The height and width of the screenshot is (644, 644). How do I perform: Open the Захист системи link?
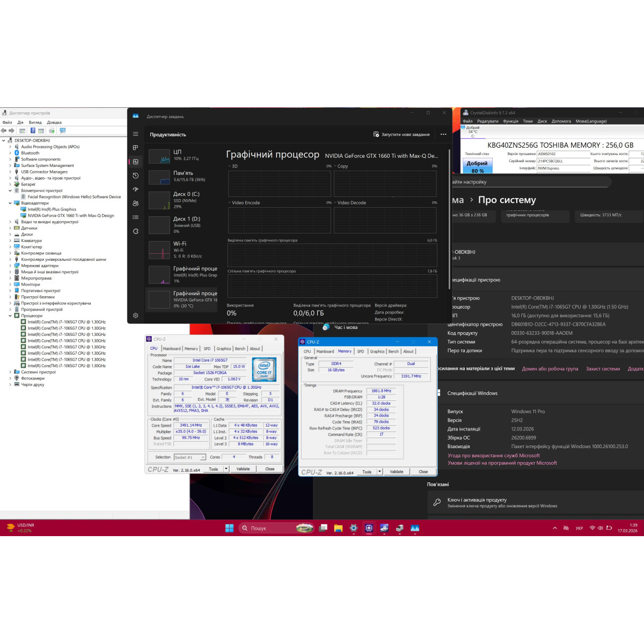pyautogui.click(x=603, y=369)
